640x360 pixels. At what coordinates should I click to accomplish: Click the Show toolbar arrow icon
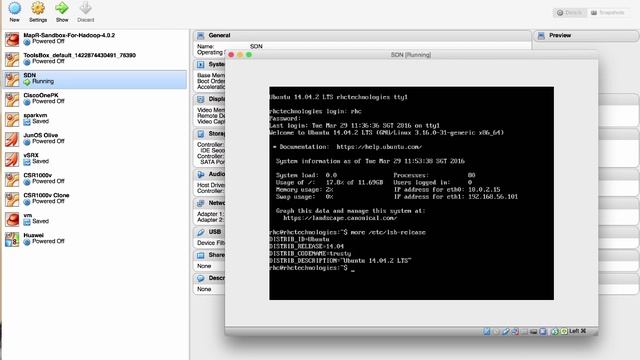(62, 8)
